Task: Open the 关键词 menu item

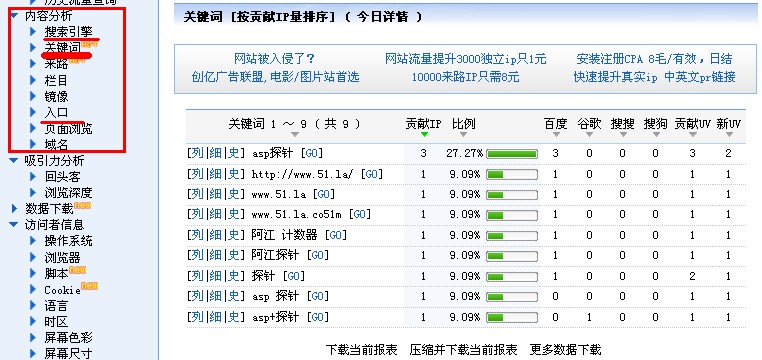Action: (62, 48)
